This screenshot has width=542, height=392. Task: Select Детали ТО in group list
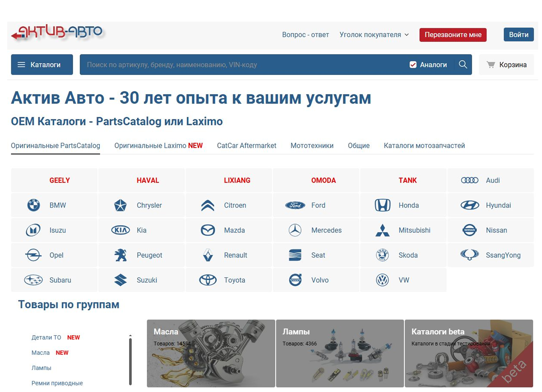(x=46, y=337)
